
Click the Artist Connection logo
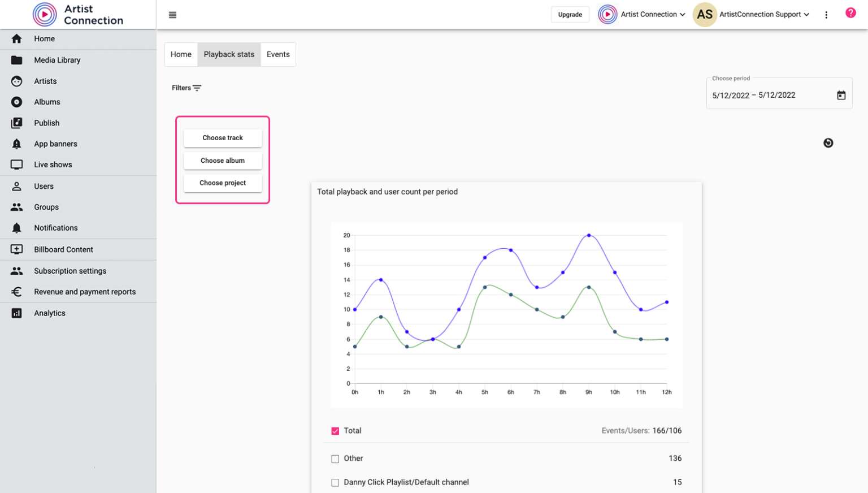[x=45, y=14]
